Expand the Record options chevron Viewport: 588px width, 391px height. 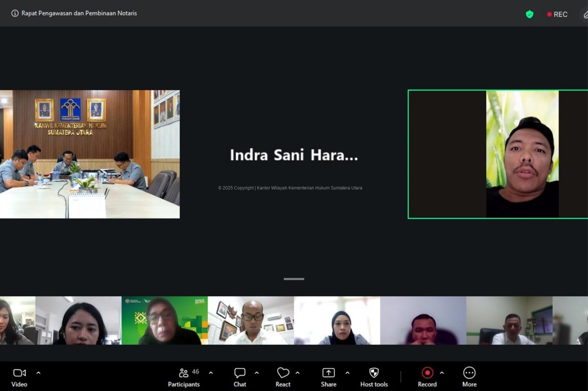442,373
